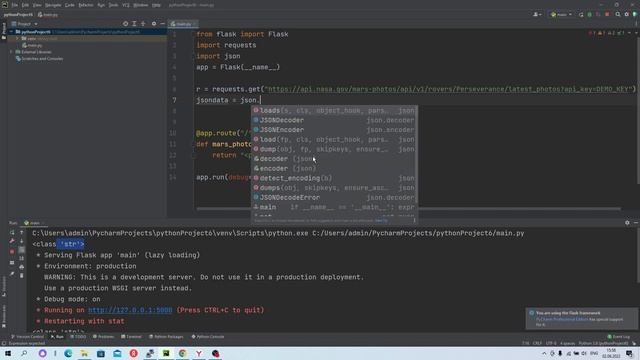Image resolution: width=640 pixels, height=360 pixels.
Task: Open the Edit menu
Action: pos(25,5)
